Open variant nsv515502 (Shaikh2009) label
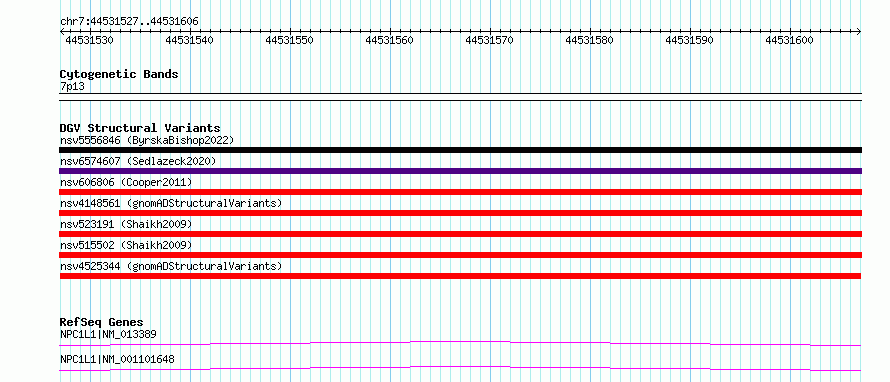 click(x=126, y=245)
